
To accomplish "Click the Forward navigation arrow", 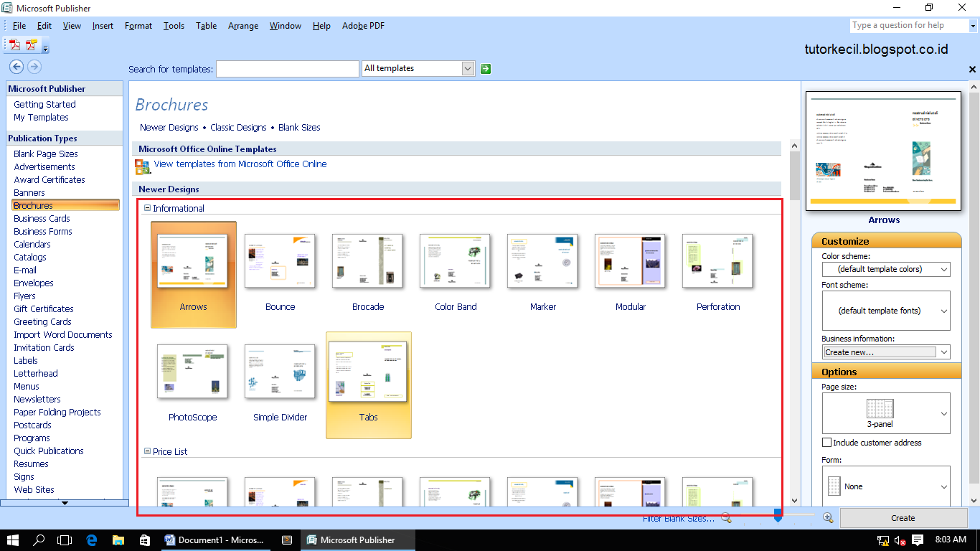I will tap(34, 67).
